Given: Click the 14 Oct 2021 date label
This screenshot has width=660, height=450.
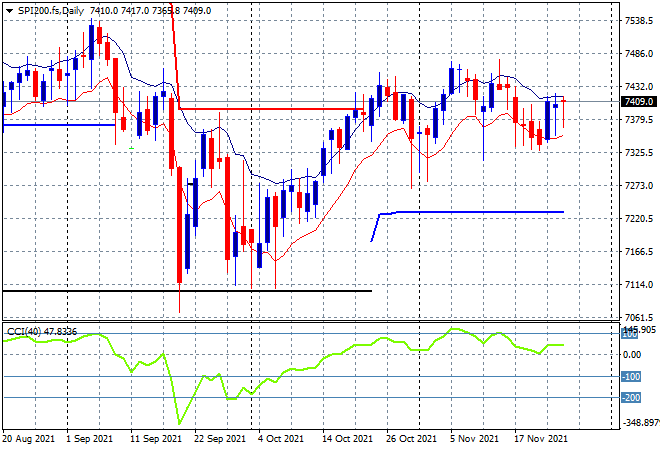Looking at the screenshot, I should pyautogui.click(x=347, y=439).
